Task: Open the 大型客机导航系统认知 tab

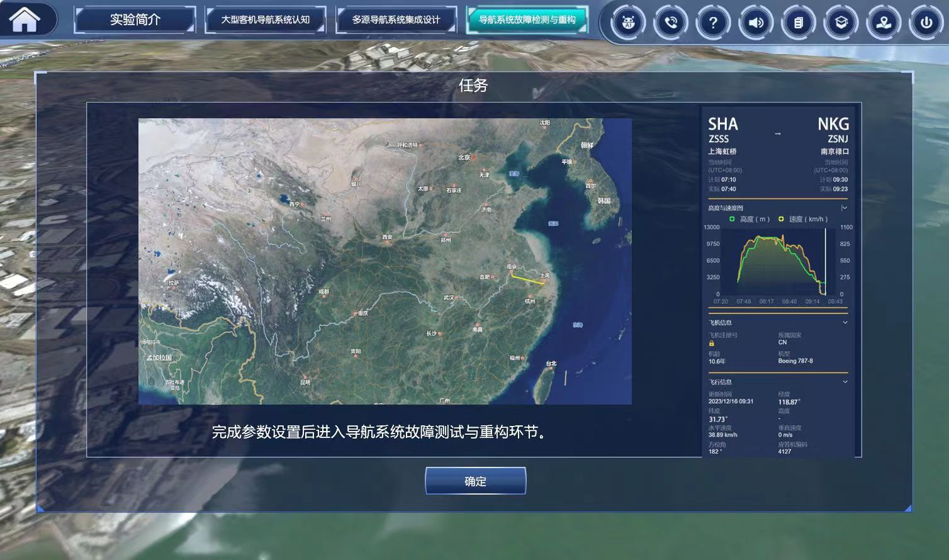Action: click(265, 20)
